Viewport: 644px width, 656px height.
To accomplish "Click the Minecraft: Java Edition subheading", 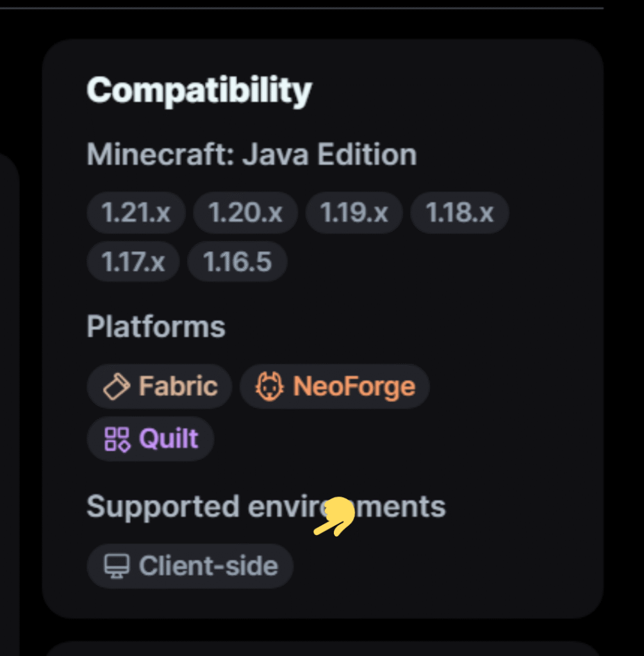I will 251,154.
